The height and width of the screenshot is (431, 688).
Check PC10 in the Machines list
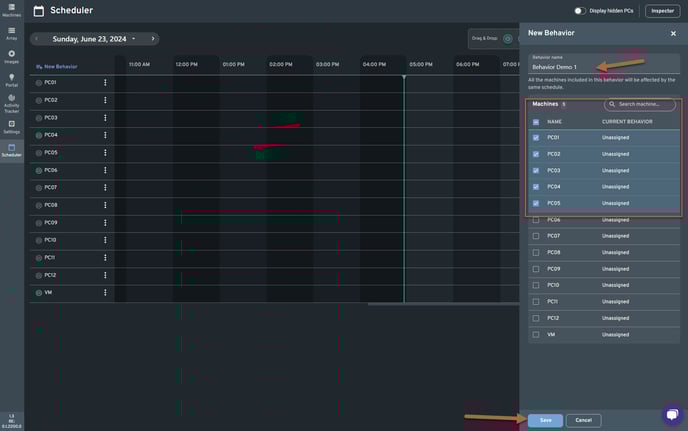(536, 285)
